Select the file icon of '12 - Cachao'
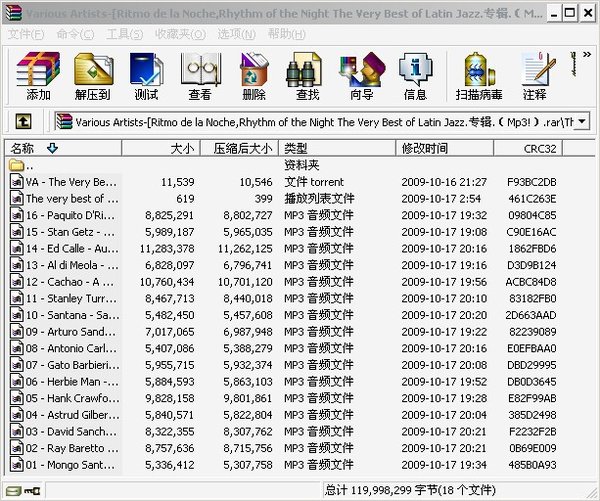Viewport: 600px width, 501px height. click(16, 282)
